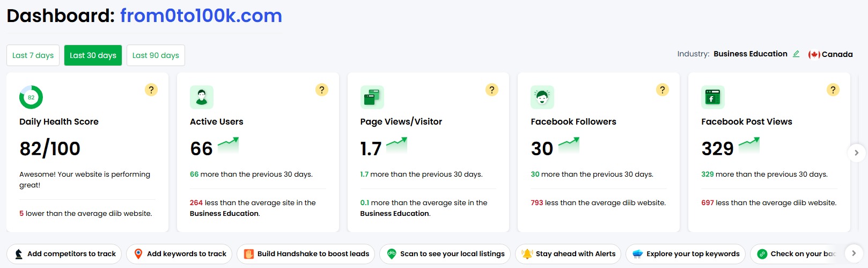Switch to Last 90 days range
The width and height of the screenshot is (868, 268).
(156, 55)
